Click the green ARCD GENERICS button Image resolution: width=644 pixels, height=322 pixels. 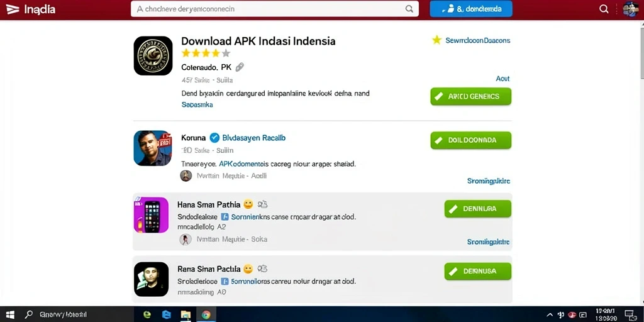click(x=470, y=96)
